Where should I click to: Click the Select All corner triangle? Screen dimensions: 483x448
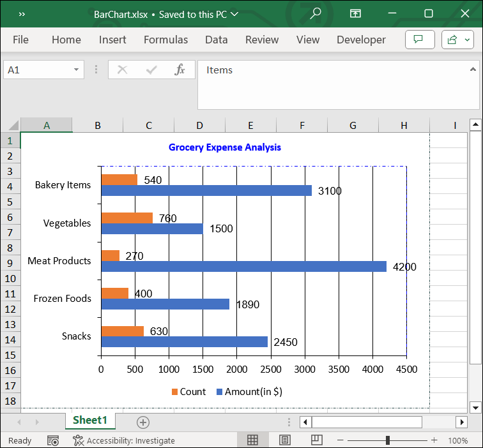point(14,125)
